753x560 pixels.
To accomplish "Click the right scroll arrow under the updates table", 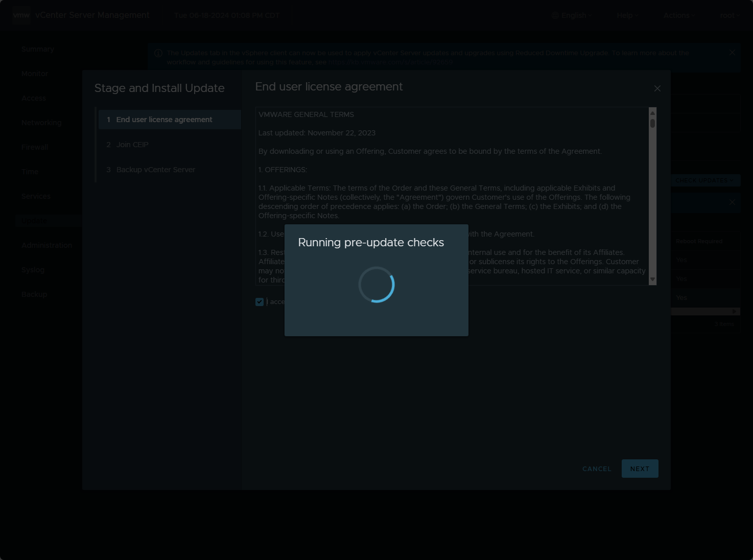I will [734, 311].
